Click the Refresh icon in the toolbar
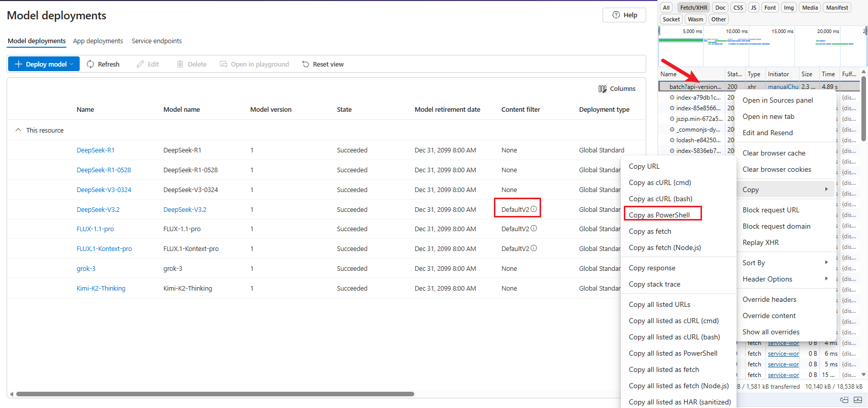 coord(90,64)
